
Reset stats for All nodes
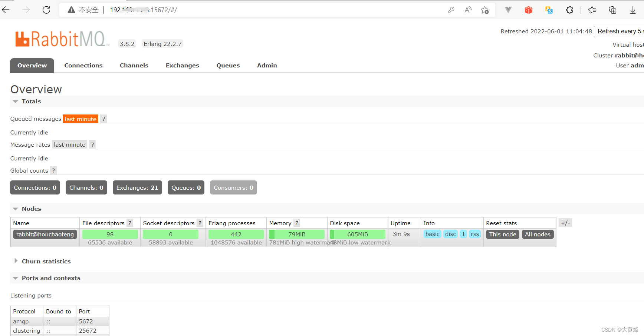[x=538, y=234]
